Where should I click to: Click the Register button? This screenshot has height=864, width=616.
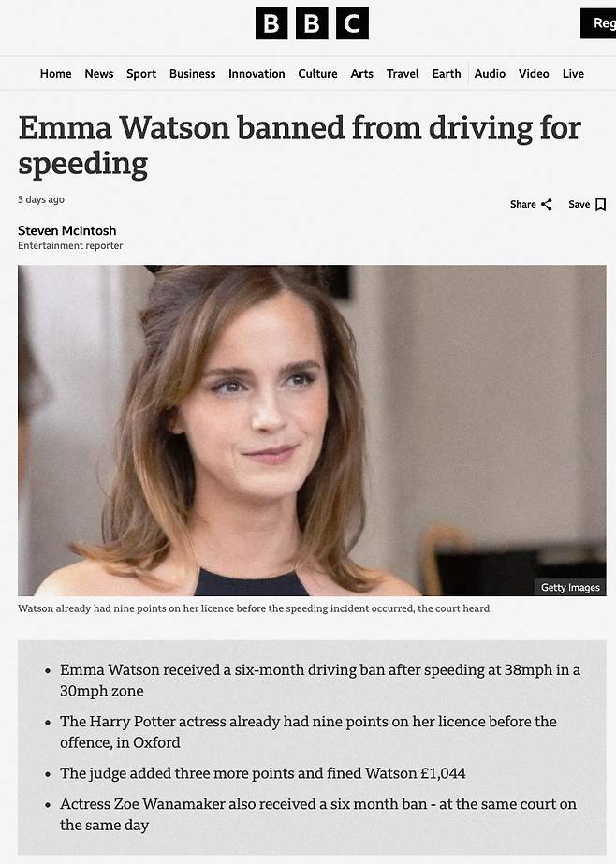tap(598, 23)
